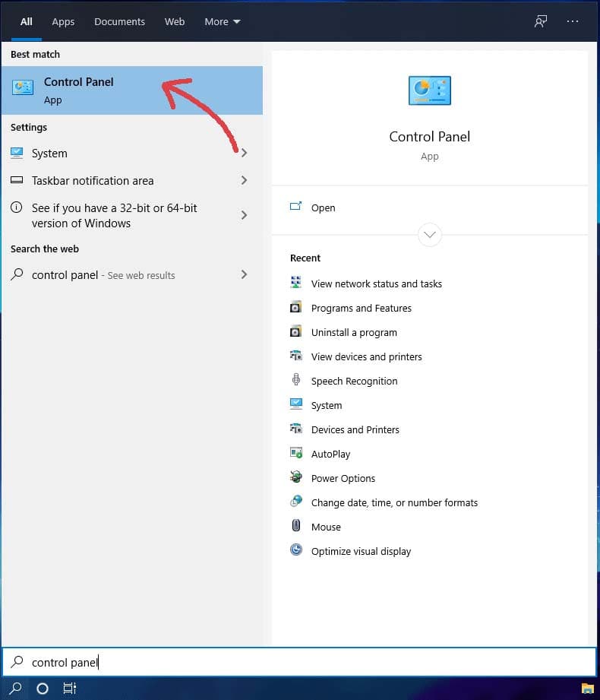
Task: Click Programs and Features icon
Action: 295,307
